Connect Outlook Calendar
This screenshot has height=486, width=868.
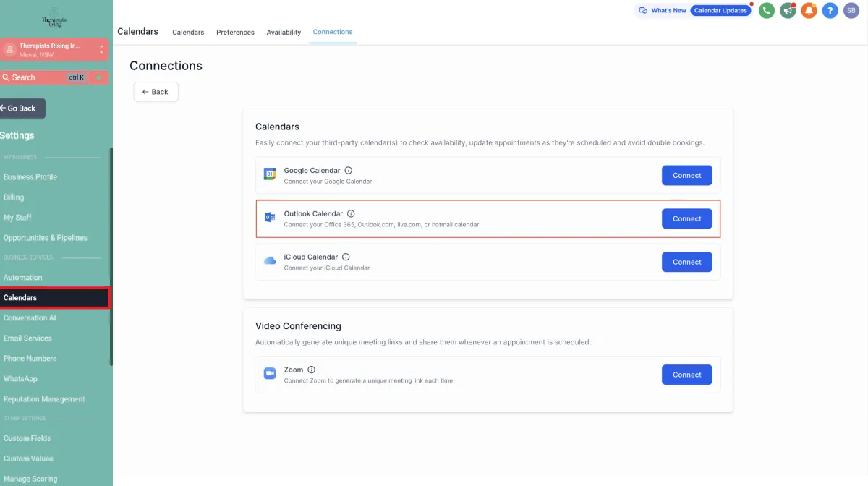click(686, 218)
